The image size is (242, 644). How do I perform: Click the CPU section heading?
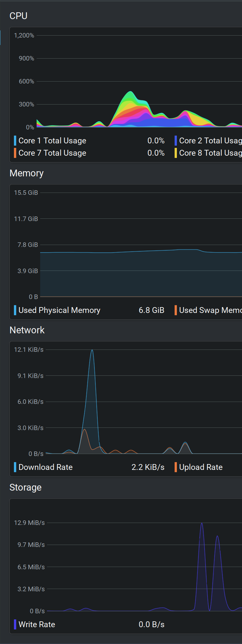[18, 16]
